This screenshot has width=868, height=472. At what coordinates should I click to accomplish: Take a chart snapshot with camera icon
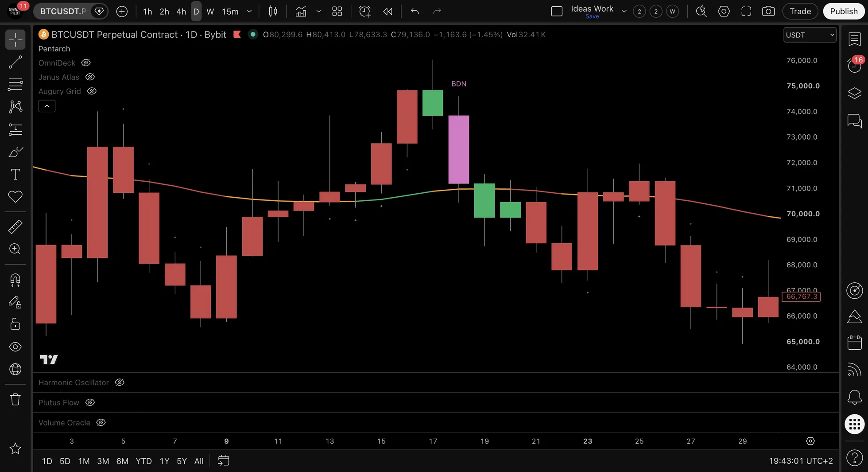point(768,12)
